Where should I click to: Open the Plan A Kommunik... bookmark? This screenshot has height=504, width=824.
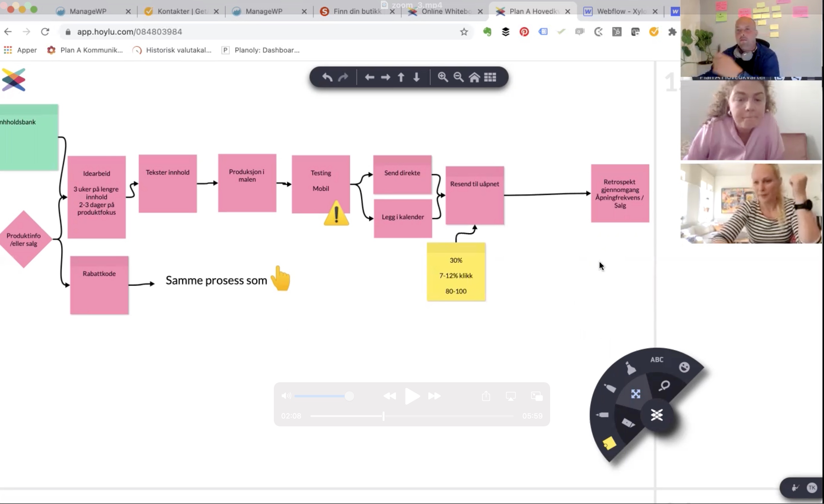85,50
